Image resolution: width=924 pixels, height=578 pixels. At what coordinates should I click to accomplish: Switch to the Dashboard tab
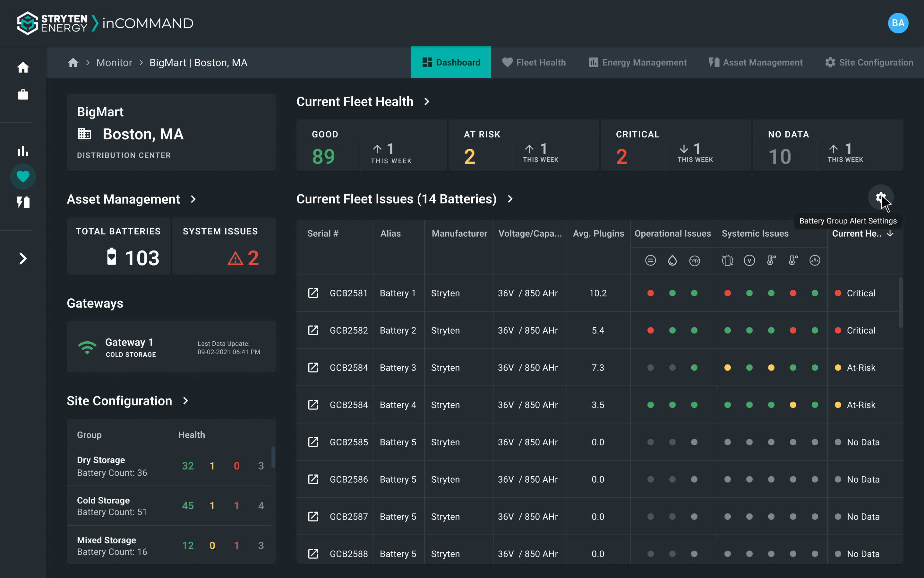(450, 62)
